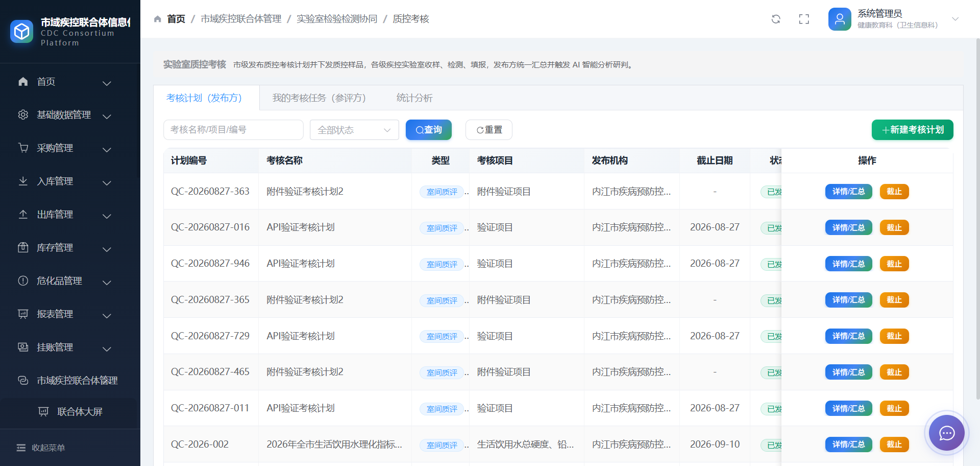
Task: Click 2026年全市生活饮用水理化指标 plan name
Action: (334, 444)
